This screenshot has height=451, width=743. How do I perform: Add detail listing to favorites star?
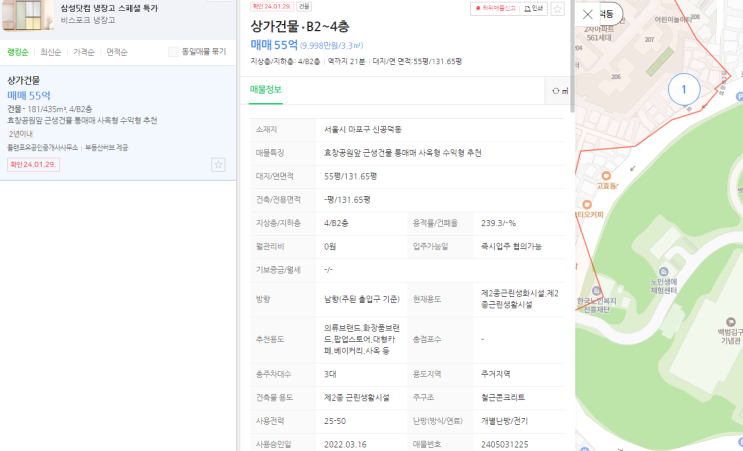pyautogui.click(x=558, y=9)
